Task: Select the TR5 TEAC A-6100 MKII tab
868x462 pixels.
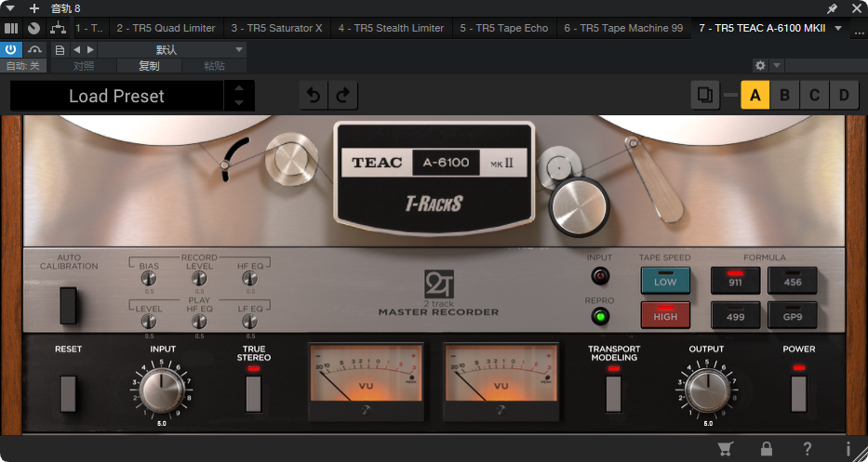Action: pyautogui.click(x=762, y=28)
